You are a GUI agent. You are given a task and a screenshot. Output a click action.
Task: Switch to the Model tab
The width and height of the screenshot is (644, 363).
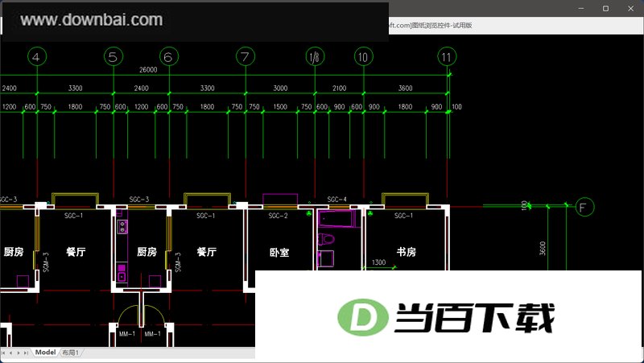(45, 353)
